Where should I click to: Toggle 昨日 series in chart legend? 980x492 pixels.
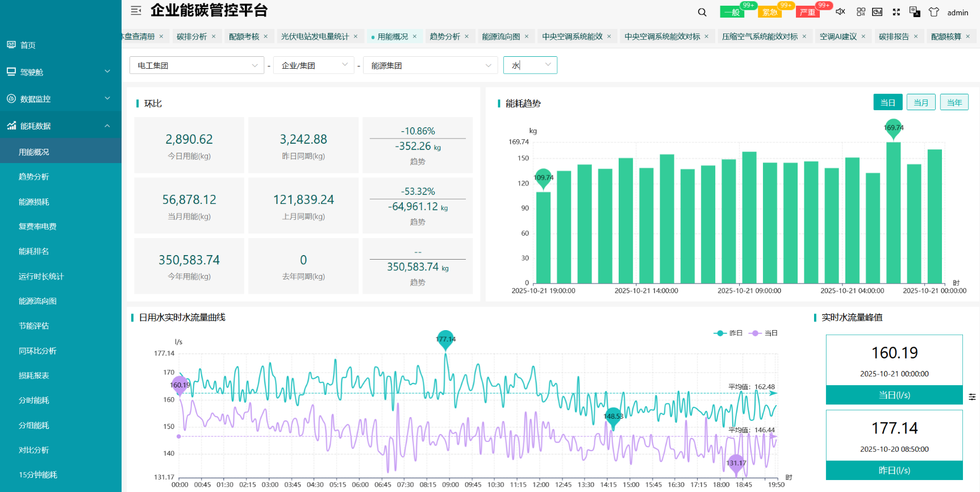click(x=728, y=333)
